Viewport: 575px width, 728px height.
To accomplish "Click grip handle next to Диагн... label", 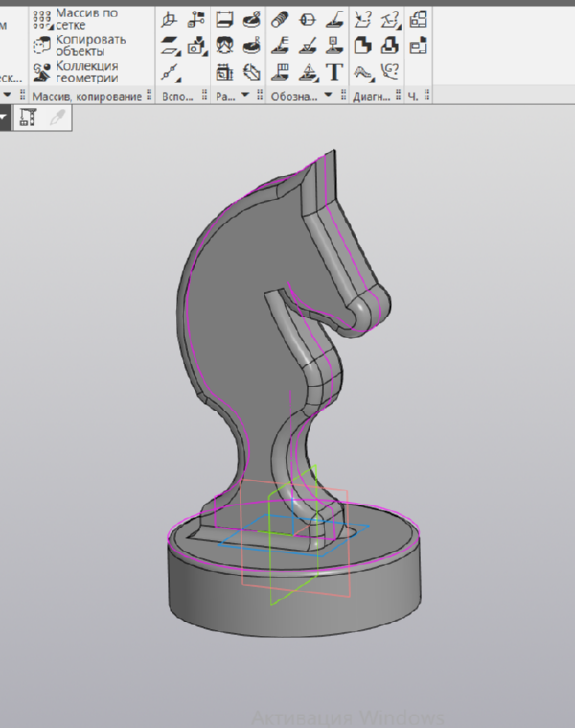I will tap(399, 95).
